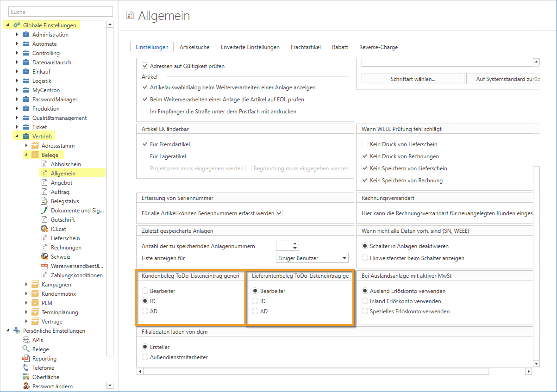Open the APIs globe icon entry
The width and height of the screenshot is (557, 392).
click(26, 340)
